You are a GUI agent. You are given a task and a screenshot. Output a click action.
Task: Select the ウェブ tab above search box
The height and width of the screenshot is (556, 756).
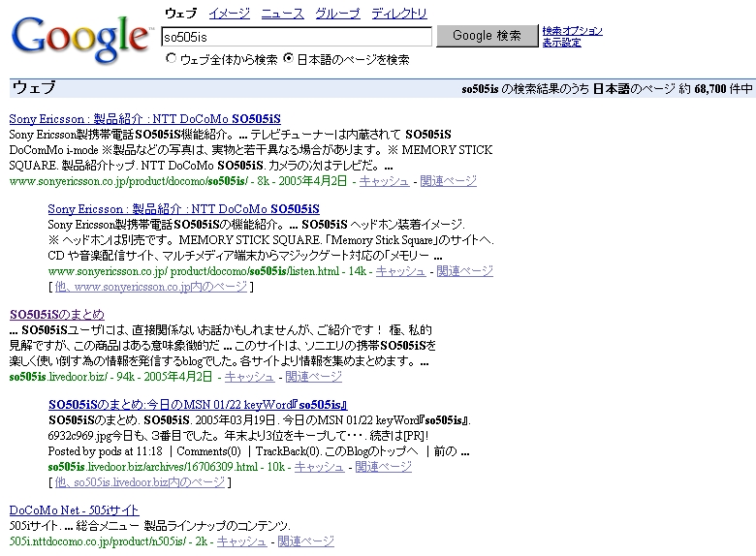pyautogui.click(x=181, y=14)
